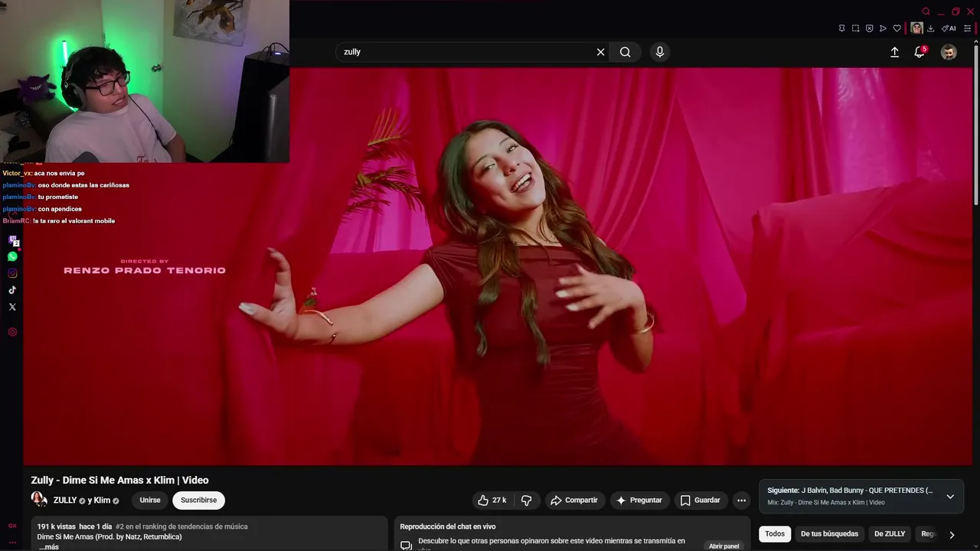Click the pin icon in browser toolbar
This screenshot has width=980, height=551.
click(x=841, y=28)
